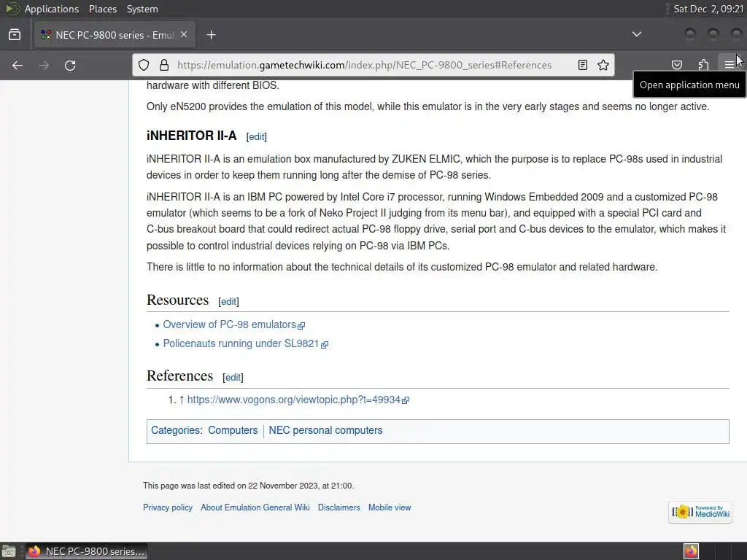
Task: Click Firefox icon in bottom panel tray
Action: click(691, 551)
